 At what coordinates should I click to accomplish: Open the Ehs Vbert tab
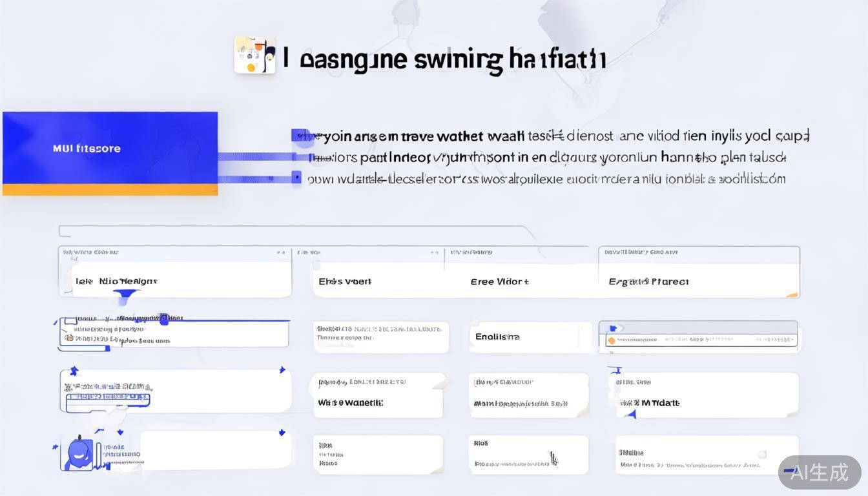pos(345,282)
